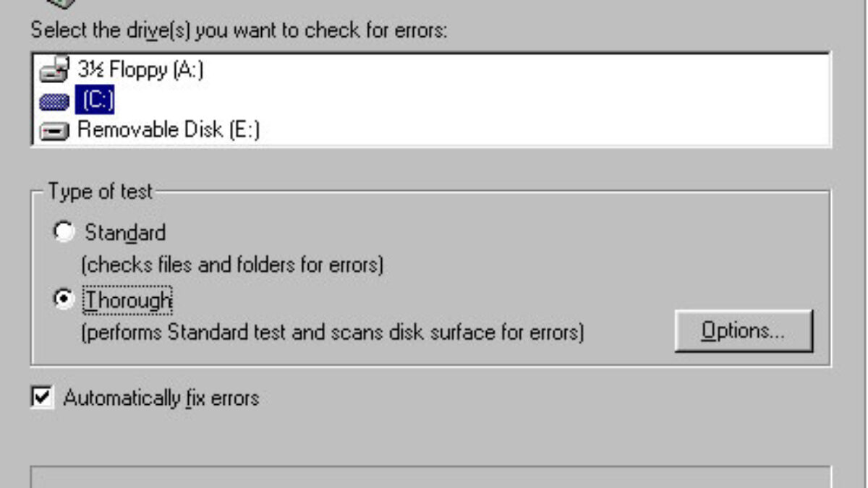The width and height of the screenshot is (868, 488).
Task: Select the Thorough test radio button
Action: click(x=64, y=299)
